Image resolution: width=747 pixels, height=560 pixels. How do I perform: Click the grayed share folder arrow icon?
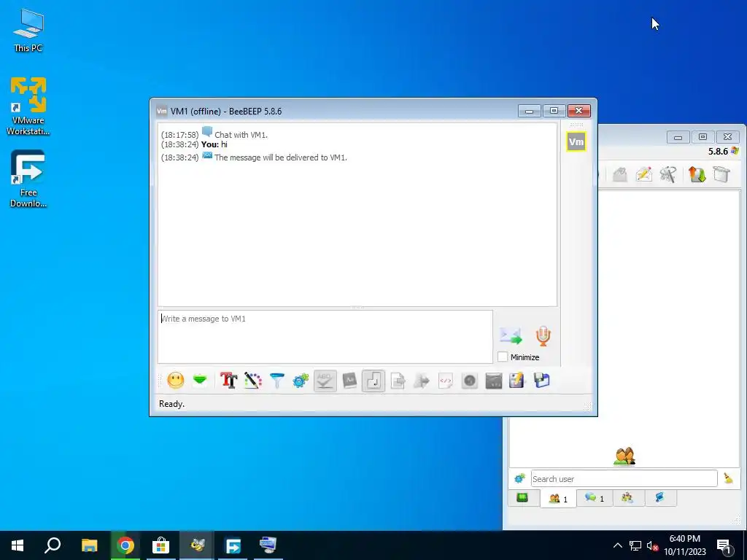tap(422, 381)
